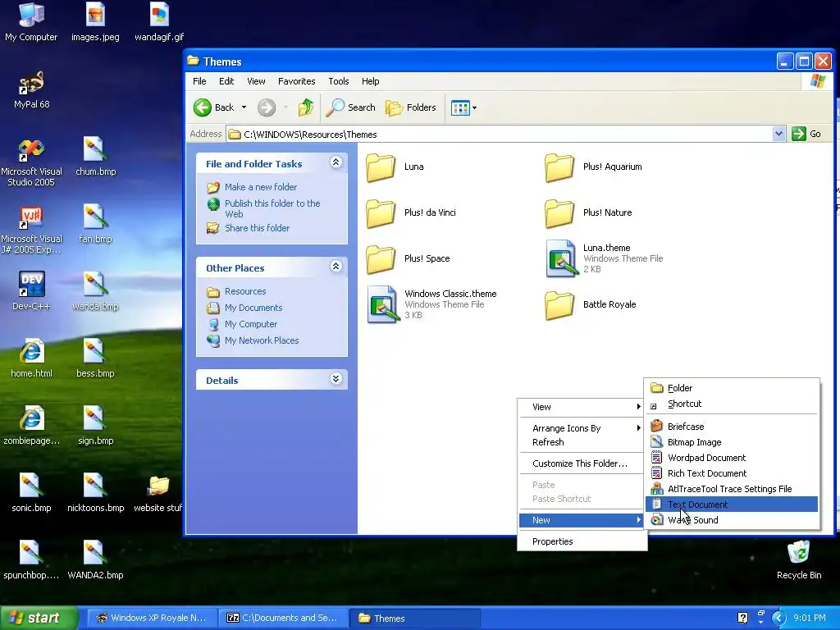
Task: Collapse the Other Places panel
Action: pos(336,267)
